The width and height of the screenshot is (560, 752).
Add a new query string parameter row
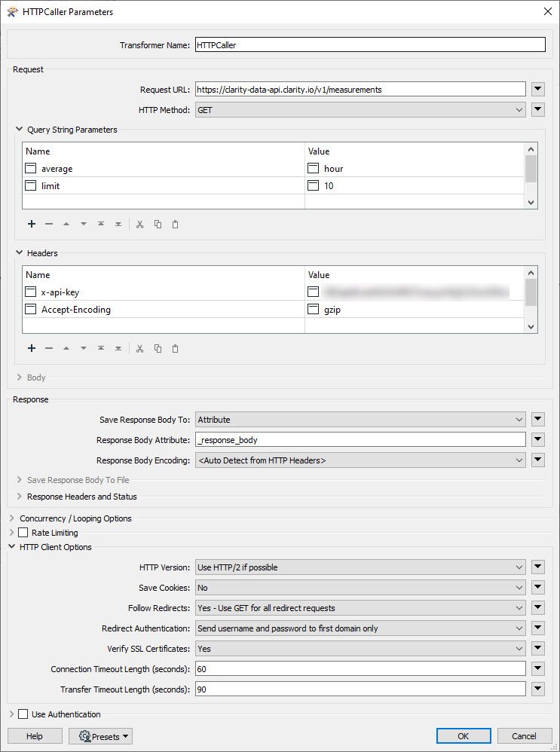(x=32, y=224)
